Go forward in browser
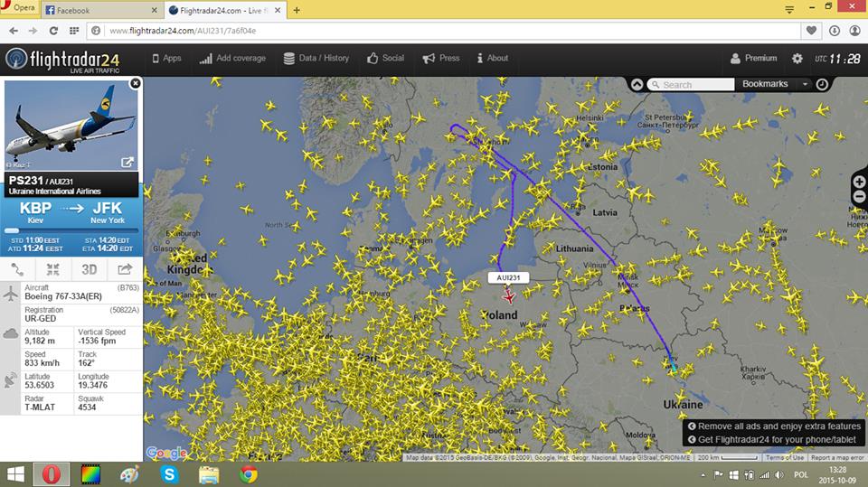The height and width of the screenshot is (487, 868). point(33,31)
